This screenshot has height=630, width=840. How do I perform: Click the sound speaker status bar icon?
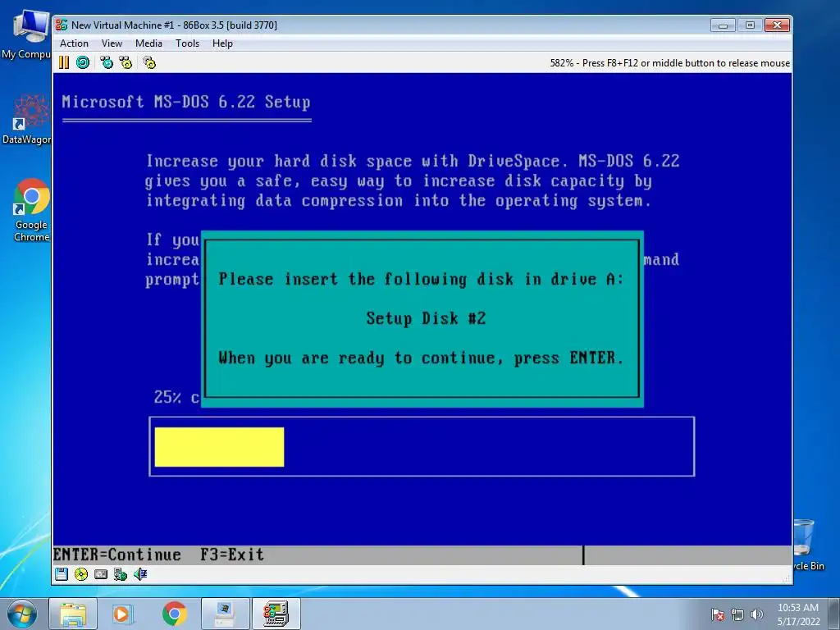140,573
